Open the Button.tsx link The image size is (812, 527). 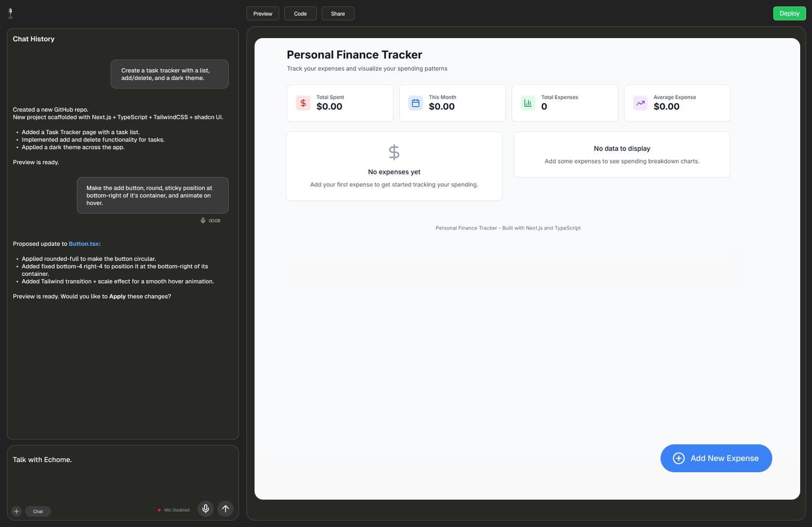coord(83,244)
